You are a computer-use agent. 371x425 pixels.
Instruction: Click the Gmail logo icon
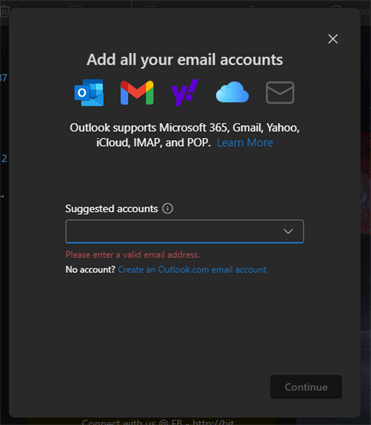(x=137, y=93)
